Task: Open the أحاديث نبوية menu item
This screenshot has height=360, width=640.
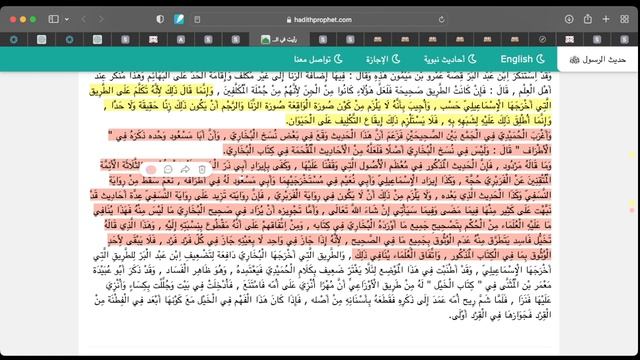Action: click(x=450, y=59)
